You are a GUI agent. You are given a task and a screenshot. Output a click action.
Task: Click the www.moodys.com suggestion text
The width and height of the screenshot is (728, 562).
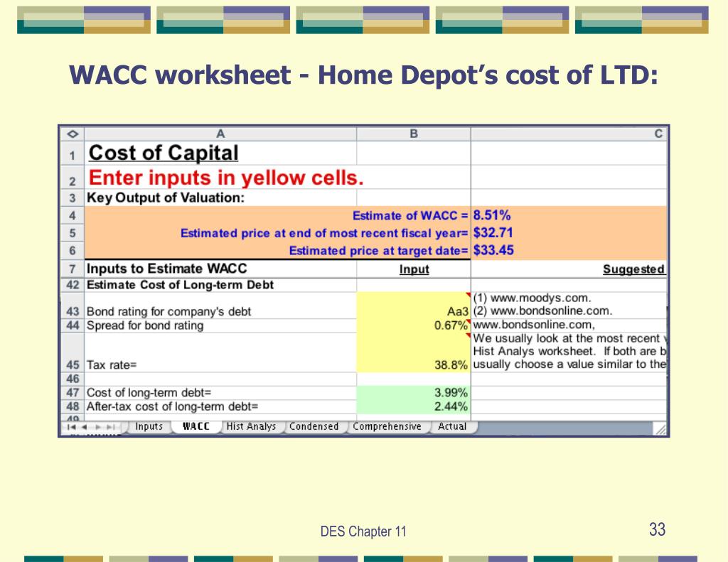point(532,298)
